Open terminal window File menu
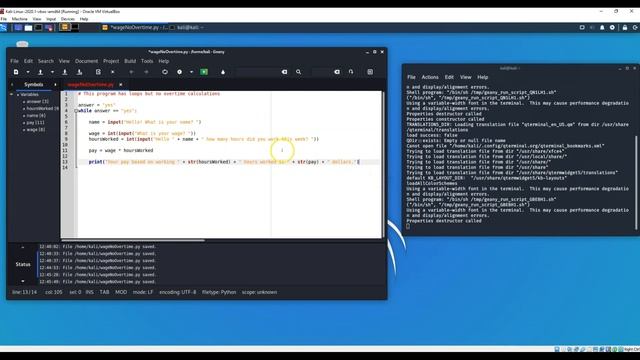 (411, 77)
